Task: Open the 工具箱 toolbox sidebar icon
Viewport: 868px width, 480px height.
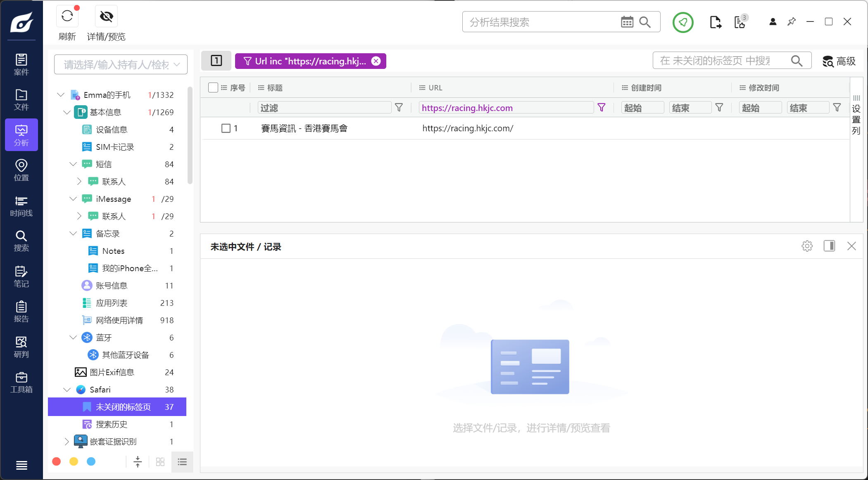Action: 21,382
